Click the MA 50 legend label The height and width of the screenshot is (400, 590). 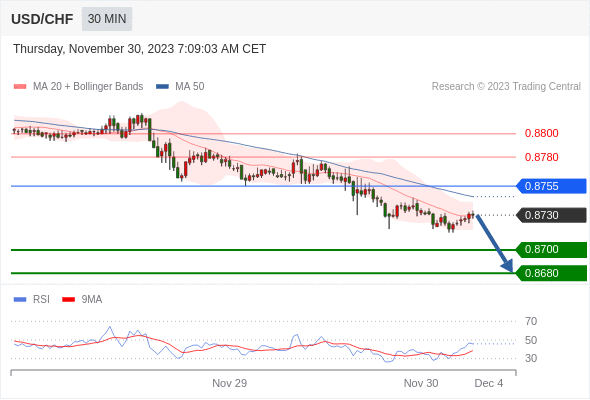pyautogui.click(x=190, y=87)
